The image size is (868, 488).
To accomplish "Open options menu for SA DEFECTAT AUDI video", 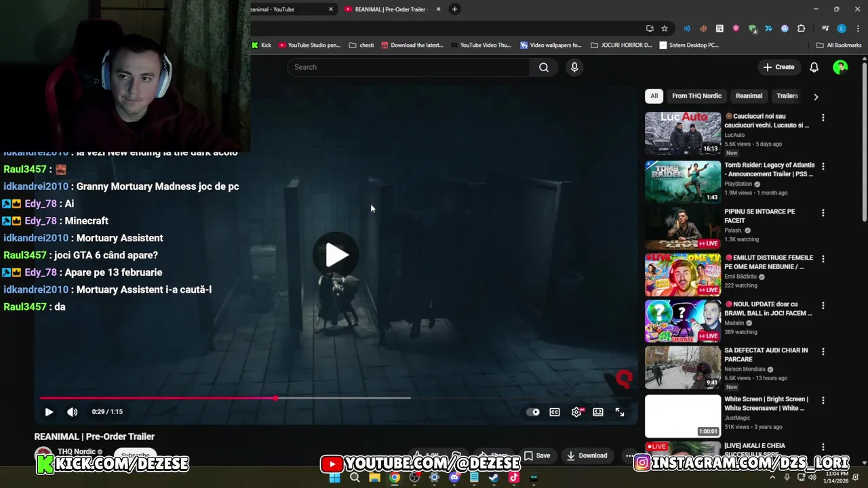I will (x=823, y=352).
